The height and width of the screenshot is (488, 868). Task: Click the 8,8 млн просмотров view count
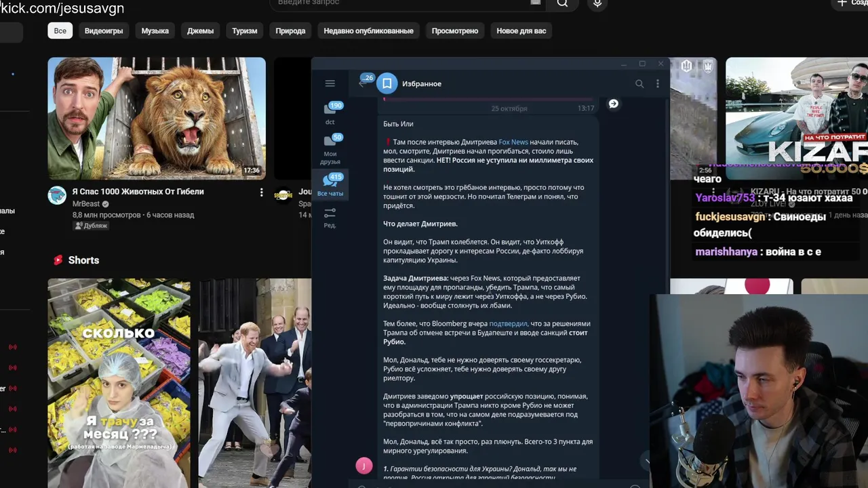[107, 215]
